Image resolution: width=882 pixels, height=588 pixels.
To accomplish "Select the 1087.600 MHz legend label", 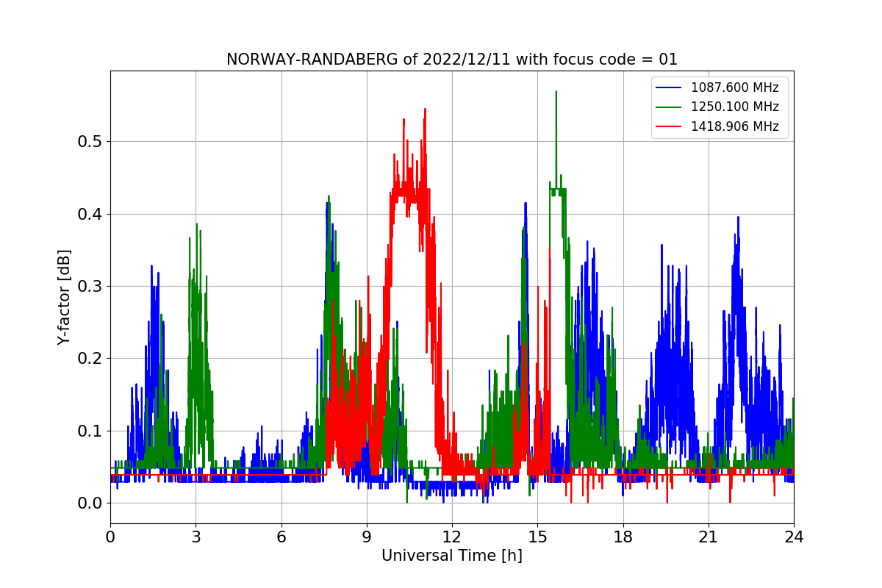I will 734,87.
